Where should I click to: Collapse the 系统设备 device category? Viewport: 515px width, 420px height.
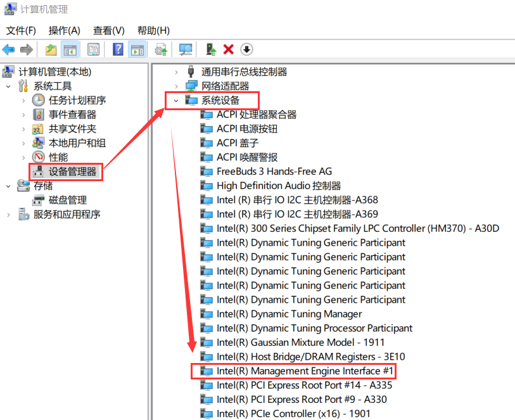tap(176, 101)
